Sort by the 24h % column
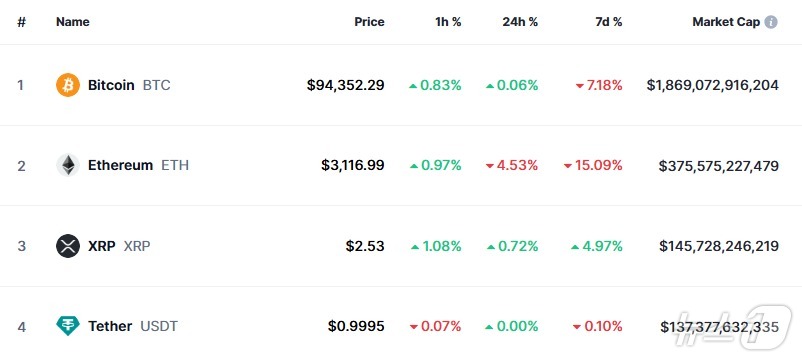Screen dimensions: 802x362 (520, 22)
